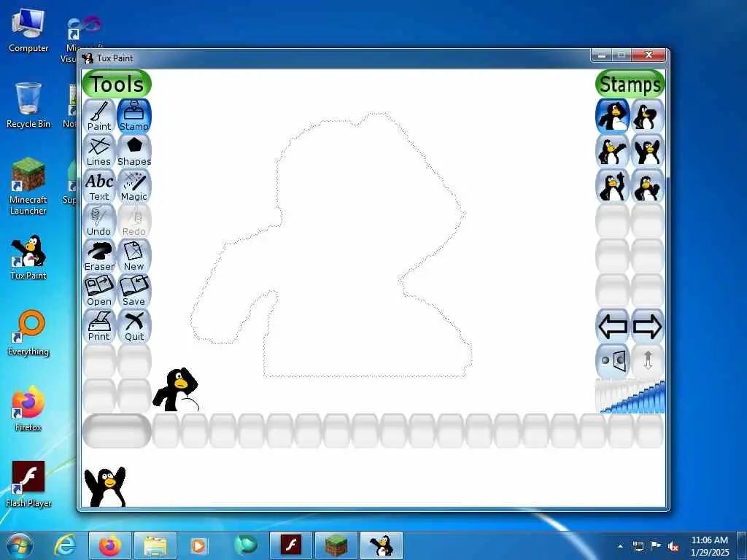
Task: Toggle the stamp mirror flip control
Action: [x=613, y=361]
